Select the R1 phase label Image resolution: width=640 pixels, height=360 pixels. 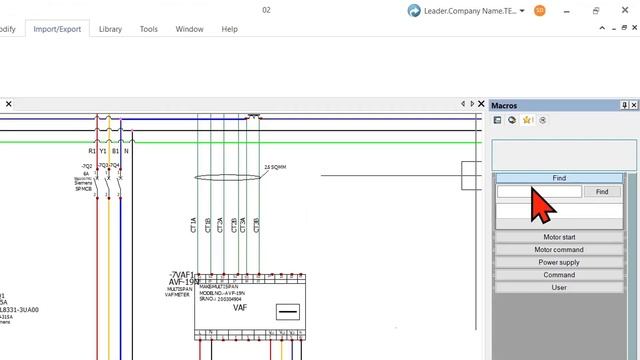pos(92,151)
